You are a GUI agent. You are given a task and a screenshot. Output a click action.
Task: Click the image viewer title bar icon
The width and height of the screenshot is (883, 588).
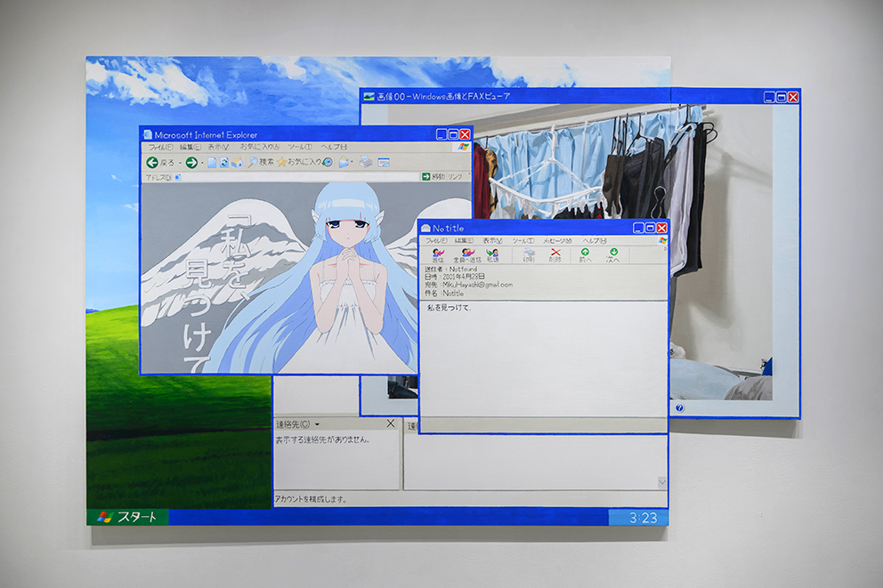369,96
